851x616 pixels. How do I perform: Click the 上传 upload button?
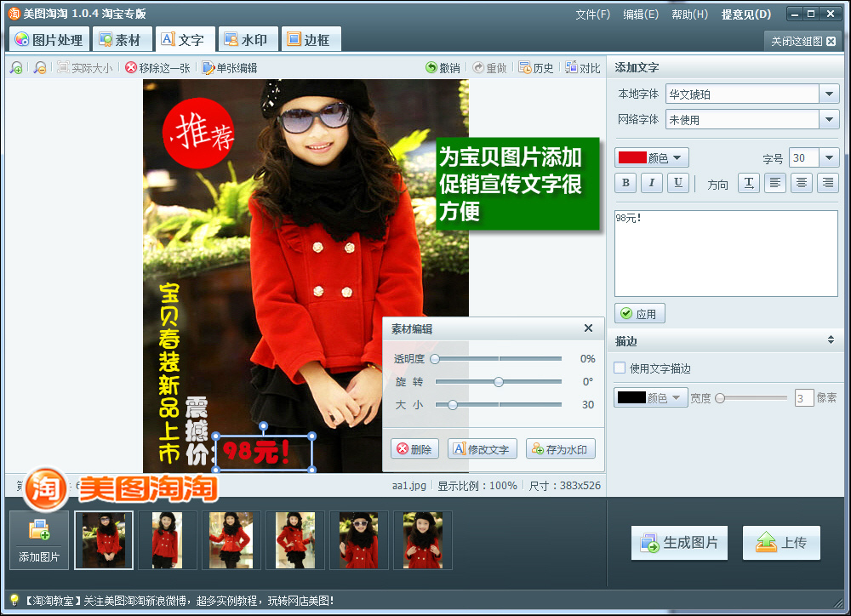coord(781,543)
